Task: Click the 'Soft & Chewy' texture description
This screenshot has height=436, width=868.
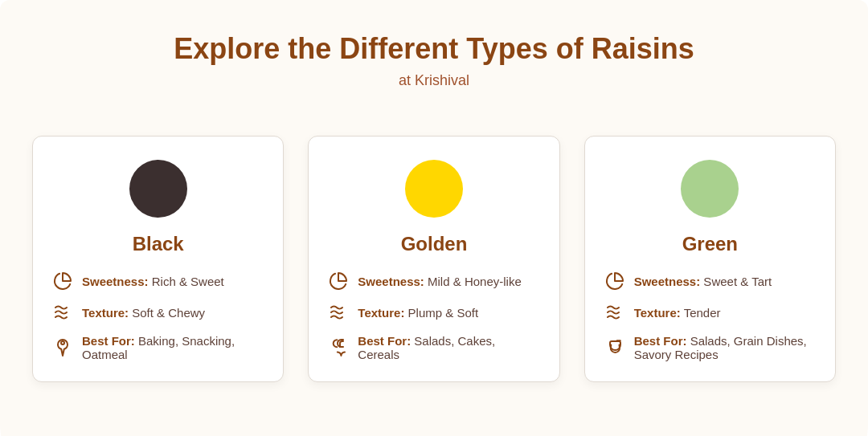Action: tap(168, 313)
